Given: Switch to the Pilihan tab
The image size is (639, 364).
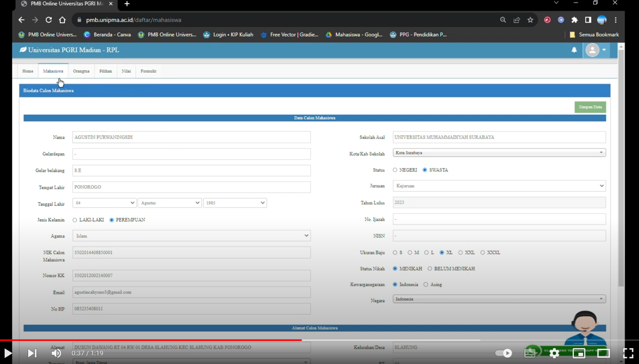Looking at the screenshot, I should point(106,71).
